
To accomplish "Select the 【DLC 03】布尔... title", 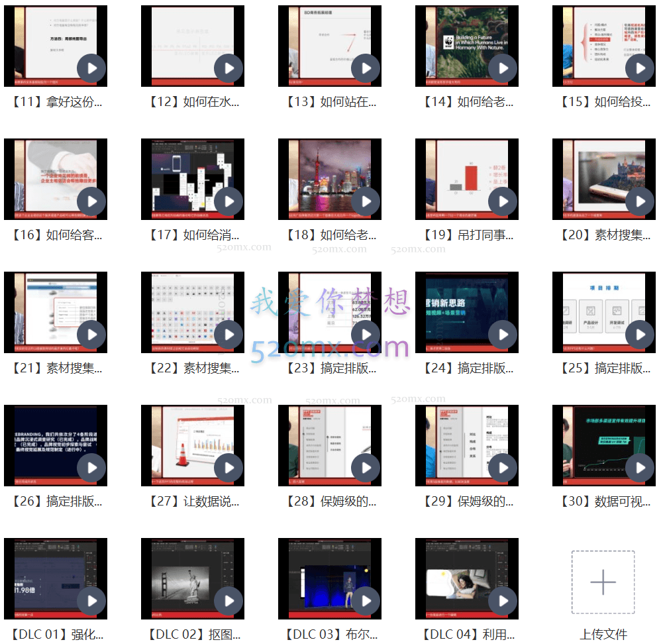I will (x=330, y=635).
